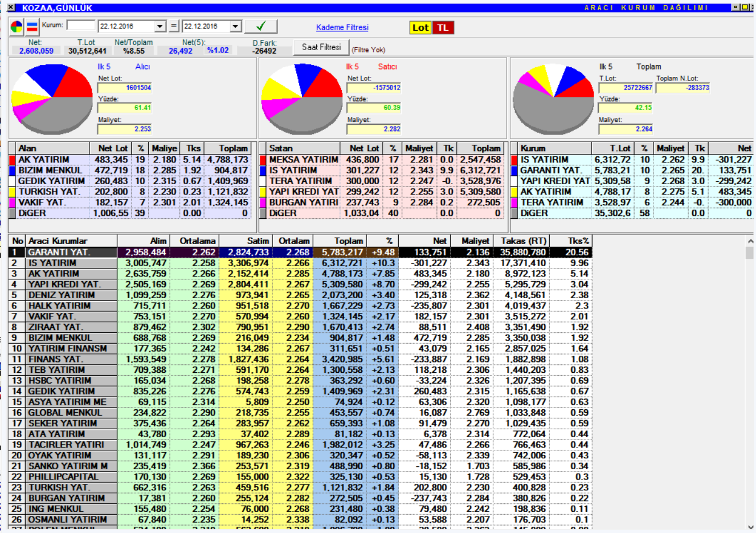Open the Kademe Filtresi link
This screenshot has width=756, height=533.
(342, 27)
